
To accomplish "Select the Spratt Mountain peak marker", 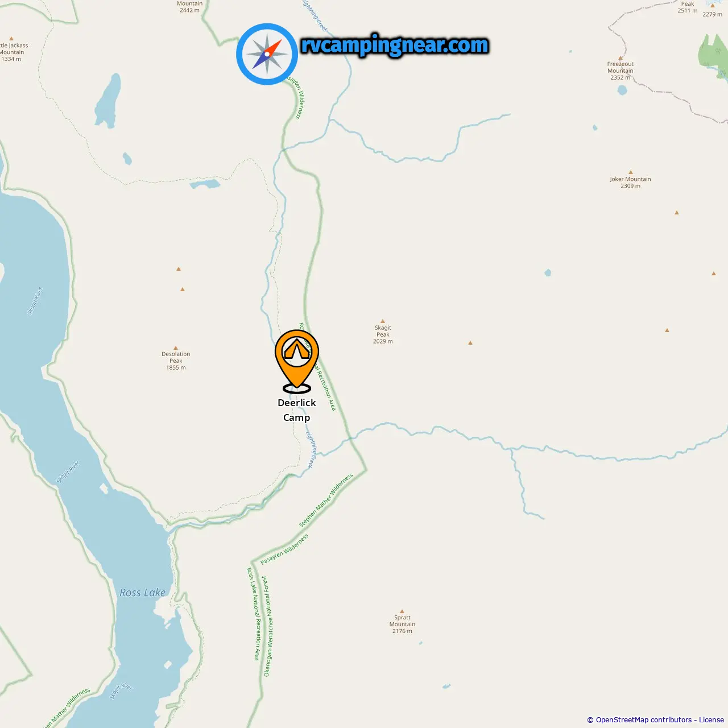I will click(402, 611).
